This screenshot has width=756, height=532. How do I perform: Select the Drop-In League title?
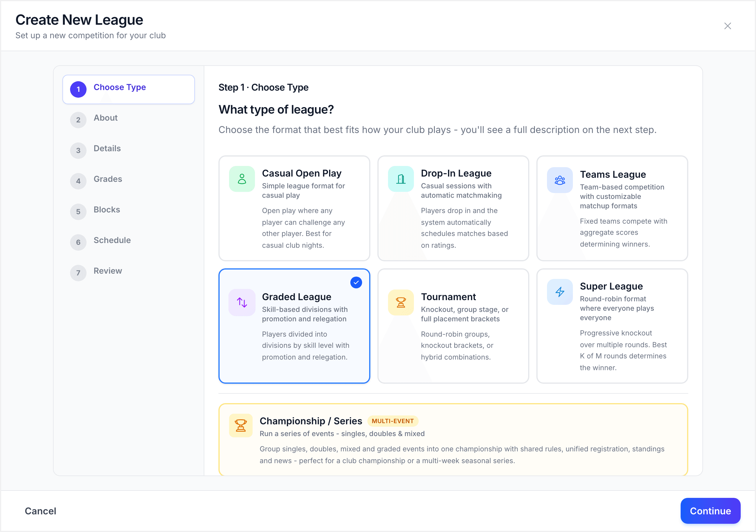[456, 173]
